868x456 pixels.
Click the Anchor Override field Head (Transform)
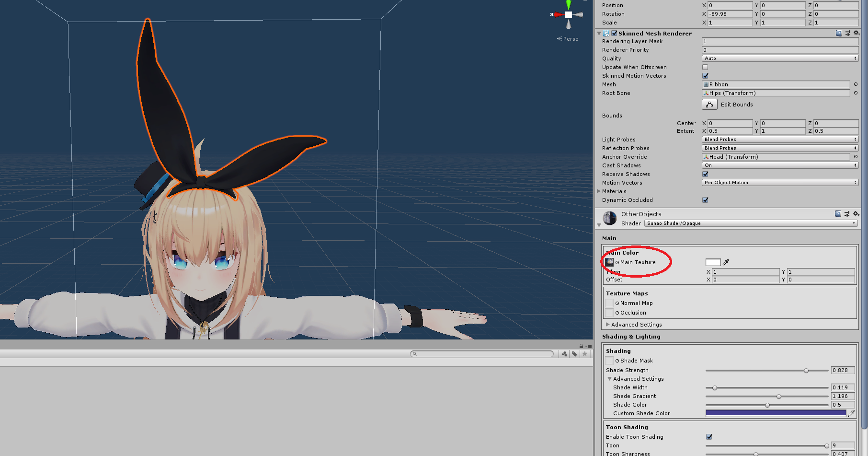776,157
